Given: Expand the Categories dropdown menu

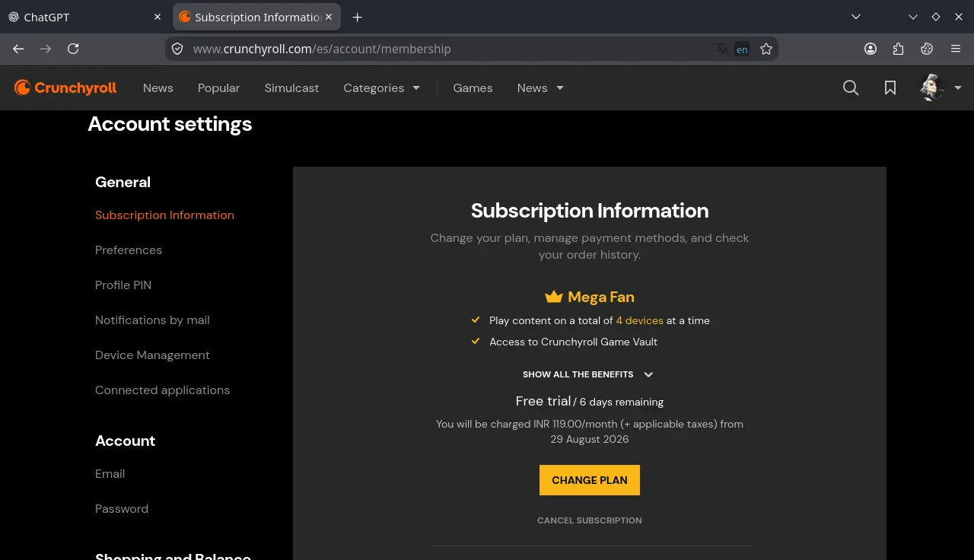Looking at the screenshot, I should 382,88.
